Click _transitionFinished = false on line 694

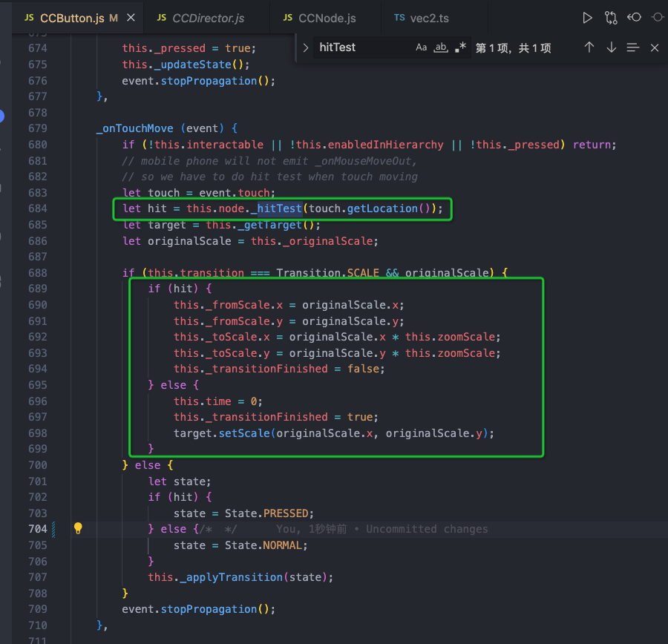[x=295, y=369]
